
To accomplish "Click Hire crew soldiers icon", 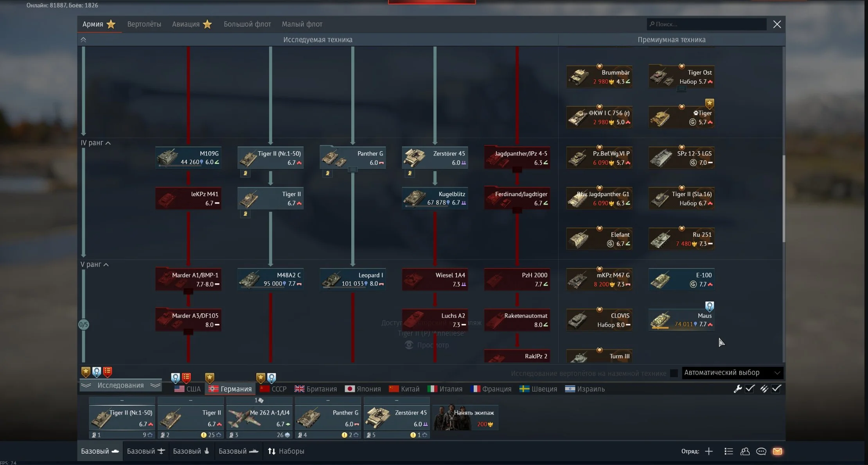I will (452, 417).
